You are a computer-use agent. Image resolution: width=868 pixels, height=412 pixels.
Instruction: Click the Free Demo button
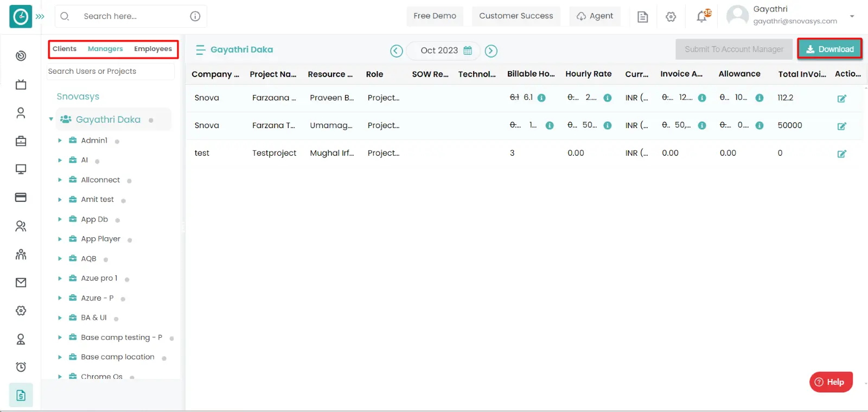(435, 16)
